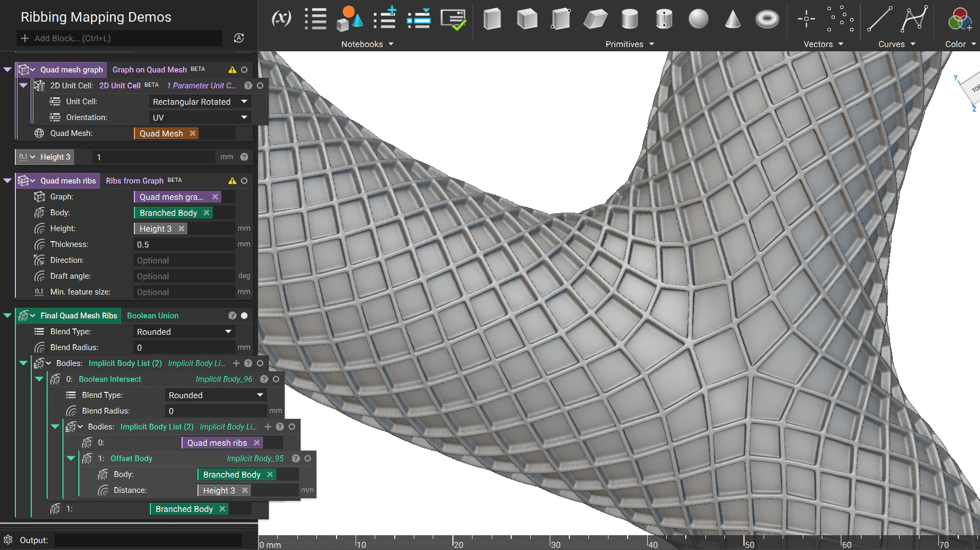Collapse the Offset Body tree node
980x550 pixels.
coord(71,459)
